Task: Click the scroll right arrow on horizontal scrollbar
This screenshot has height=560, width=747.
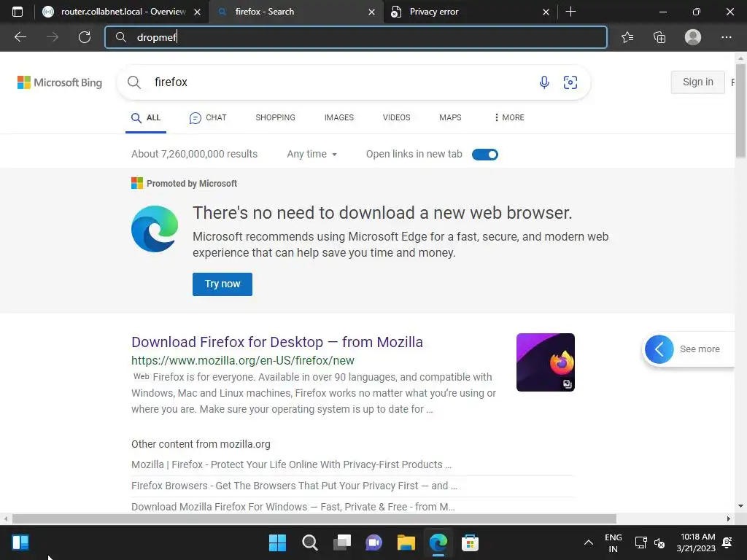Action: 729,518
